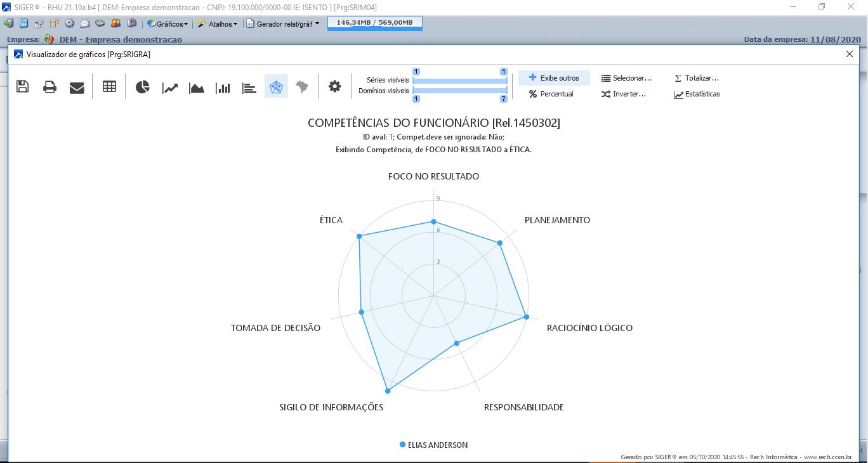The height and width of the screenshot is (463, 868).
Task: Click the SIGILO DE INFORMAÇÕES data point
Action: pyautogui.click(x=388, y=391)
